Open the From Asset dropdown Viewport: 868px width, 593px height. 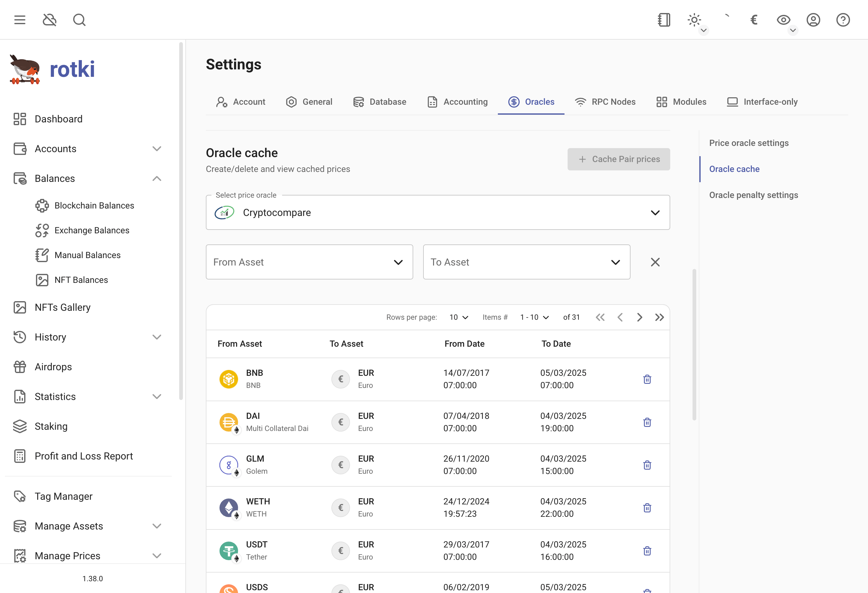click(x=309, y=262)
